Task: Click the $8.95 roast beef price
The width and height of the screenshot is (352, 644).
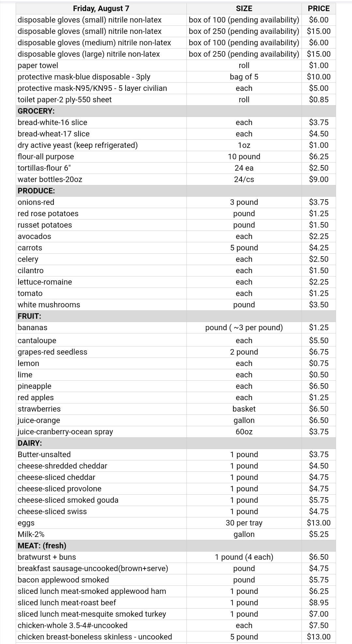Action: [318, 603]
